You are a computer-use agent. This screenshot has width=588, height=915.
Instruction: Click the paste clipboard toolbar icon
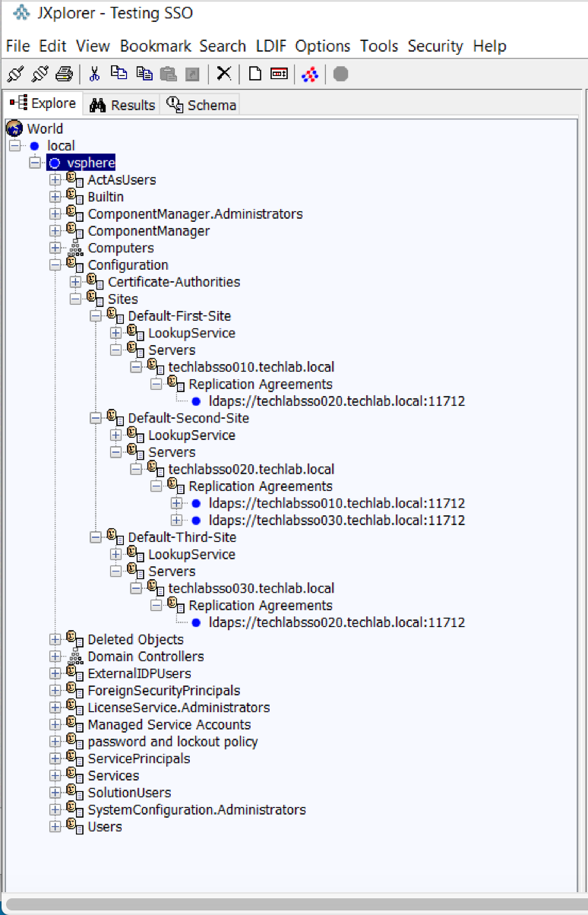coord(169,74)
